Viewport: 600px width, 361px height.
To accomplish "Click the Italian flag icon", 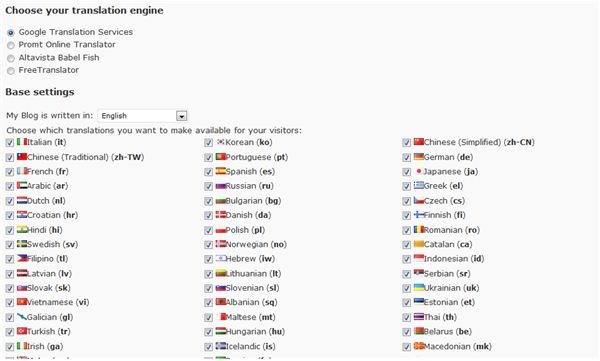I will [22, 142].
